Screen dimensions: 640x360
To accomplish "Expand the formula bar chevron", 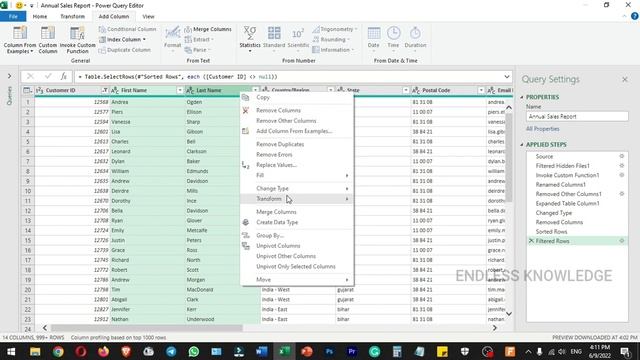I will (507, 77).
